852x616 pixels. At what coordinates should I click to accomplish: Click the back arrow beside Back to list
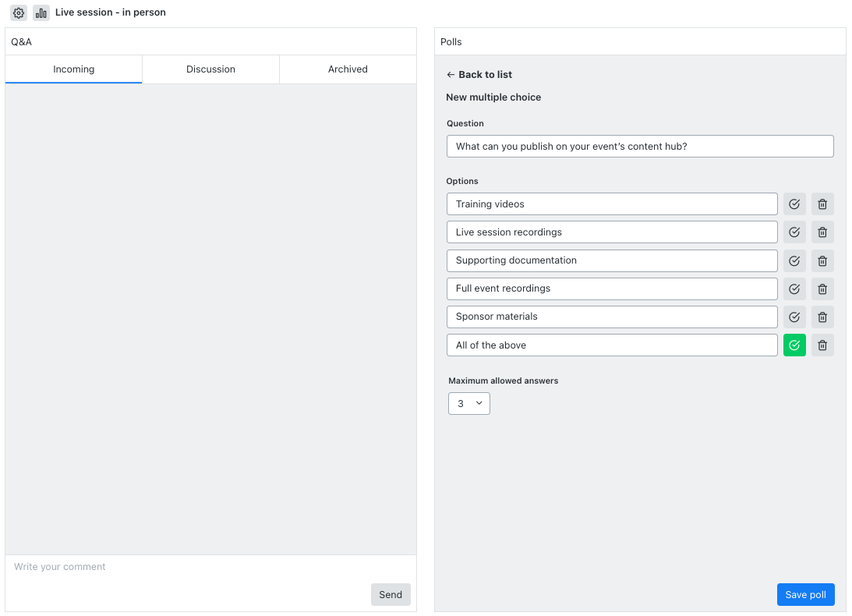point(451,74)
